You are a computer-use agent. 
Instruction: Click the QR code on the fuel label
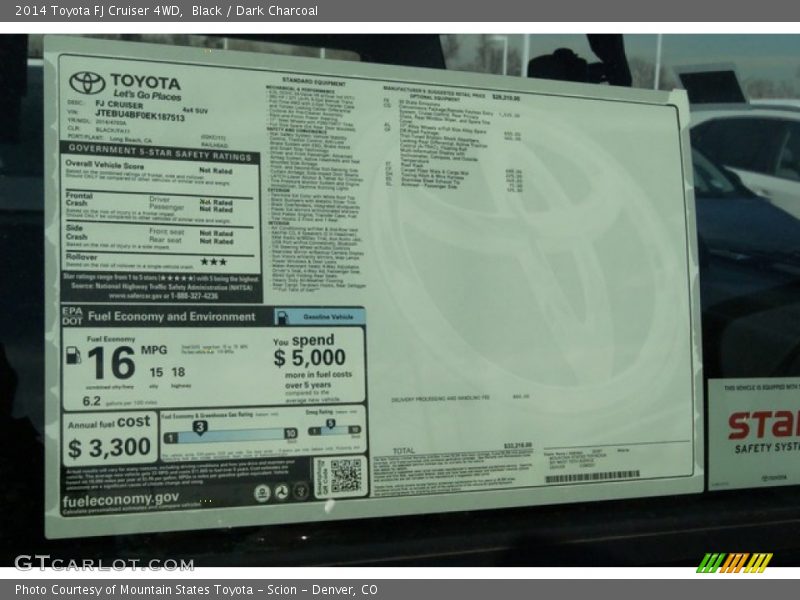point(345,476)
